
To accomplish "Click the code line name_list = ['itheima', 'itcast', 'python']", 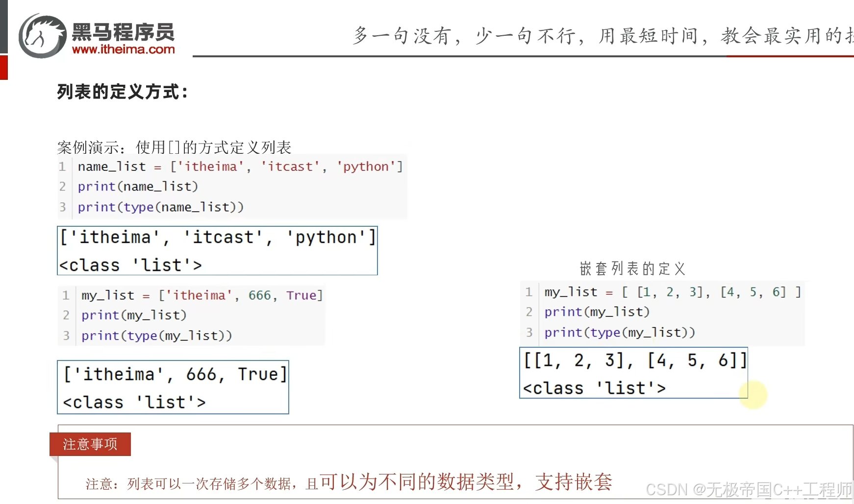I will [240, 167].
